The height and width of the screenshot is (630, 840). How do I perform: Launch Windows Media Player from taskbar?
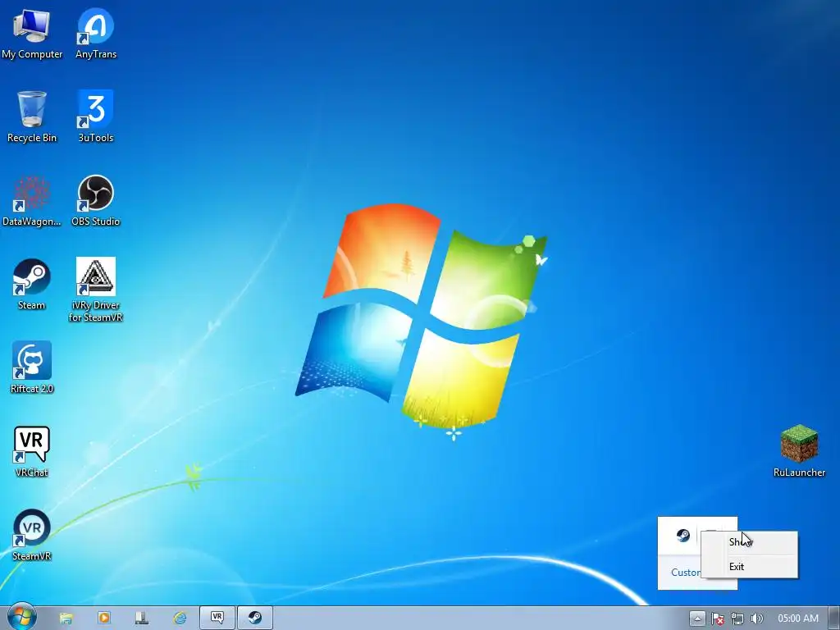click(104, 619)
